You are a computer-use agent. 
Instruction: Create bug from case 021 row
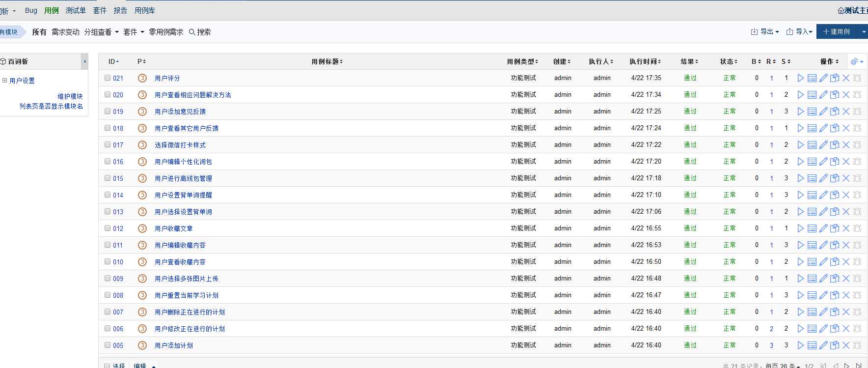click(857, 78)
